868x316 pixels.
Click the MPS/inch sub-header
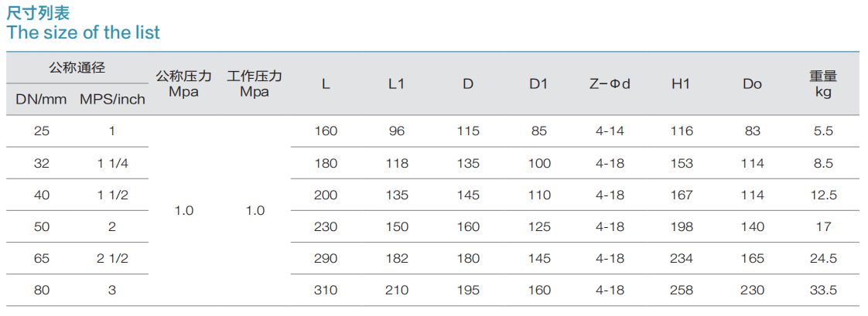[x=112, y=100]
